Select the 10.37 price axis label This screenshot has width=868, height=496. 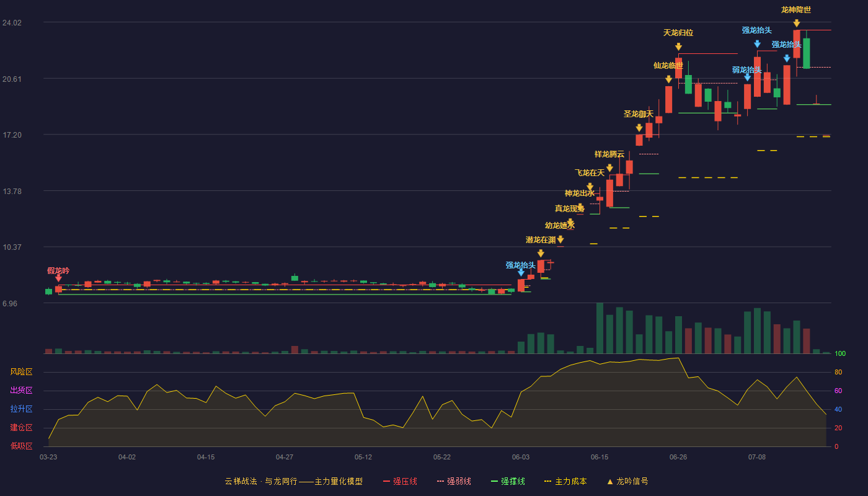12,247
